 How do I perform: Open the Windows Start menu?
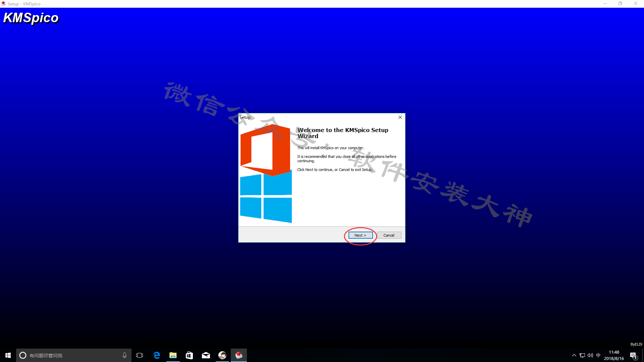pyautogui.click(x=8, y=355)
